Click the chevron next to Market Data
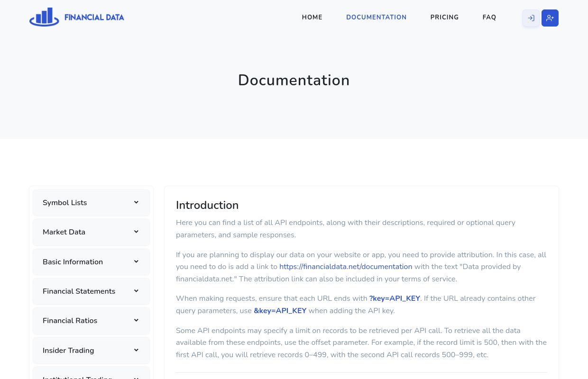588x379 pixels. pos(136,232)
